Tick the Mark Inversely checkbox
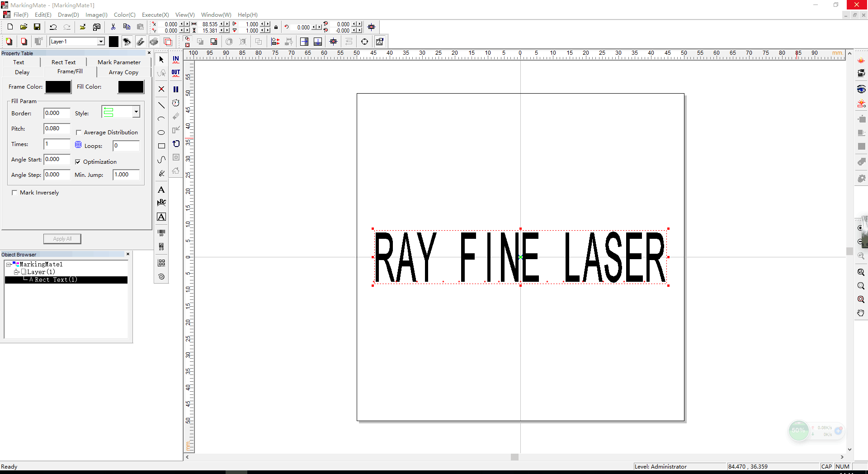This screenshot has height=474, width=868. [x=14, y=193]
